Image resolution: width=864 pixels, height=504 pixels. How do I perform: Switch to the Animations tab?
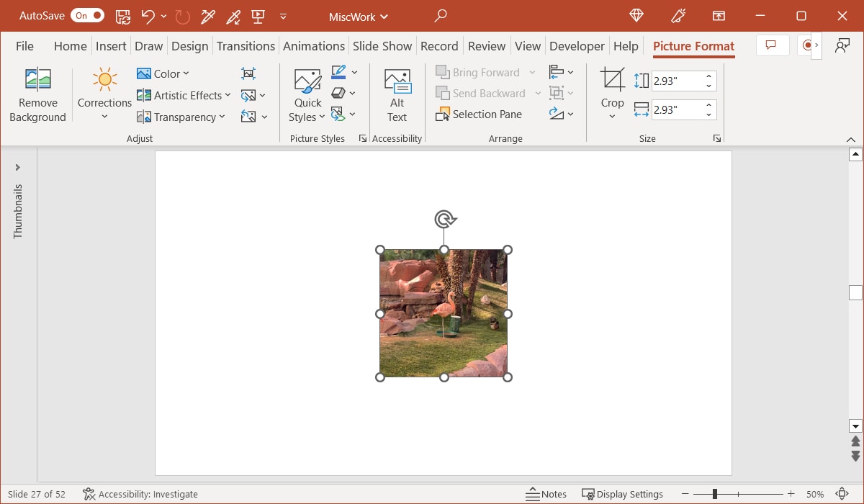[314, 45]
